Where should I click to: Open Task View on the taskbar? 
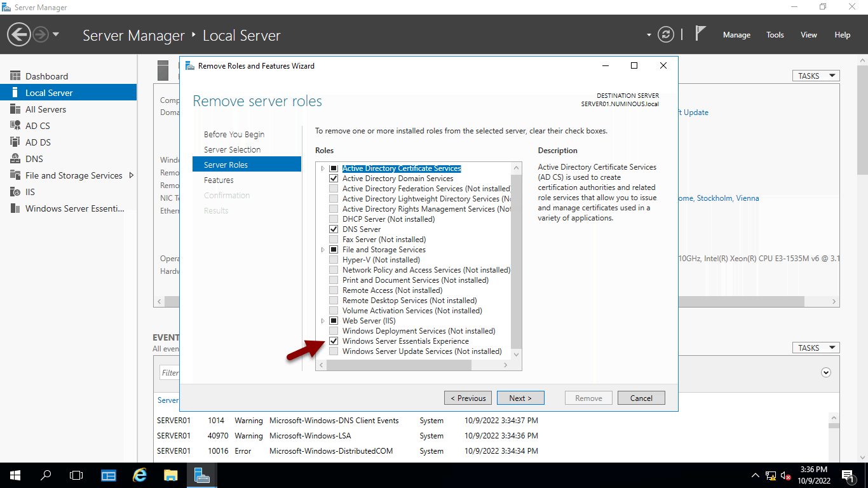click(76, 475)
